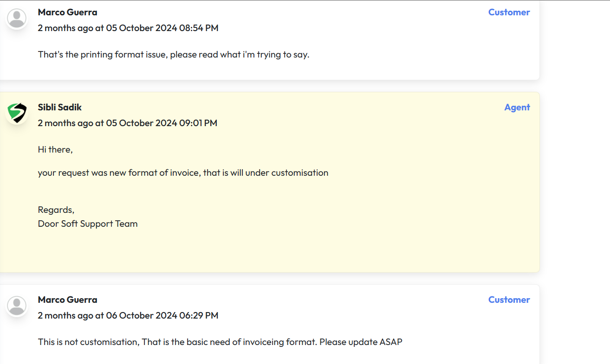The width and height of the screenshot is (610, 364).
Task: Click Marco Guerra's avatar on the 06 October message
Action: (x=17, y=306)
